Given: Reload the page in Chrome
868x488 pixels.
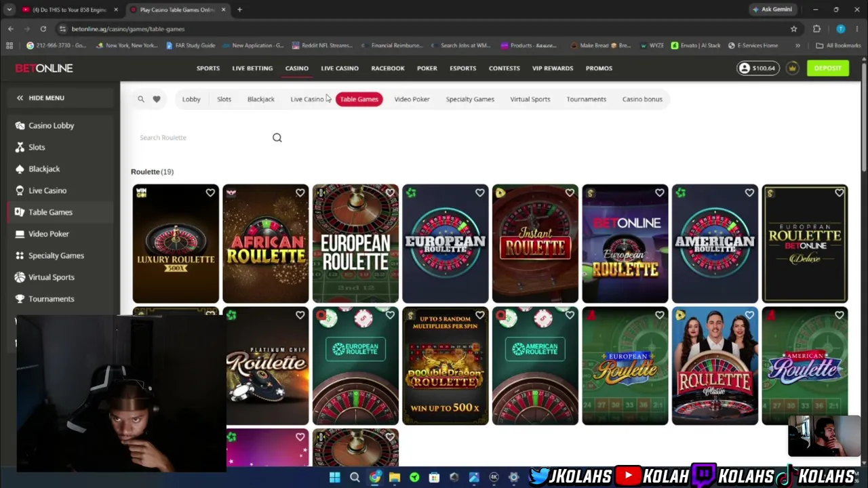Looking at the screenshot, I should tap(43, 28).
